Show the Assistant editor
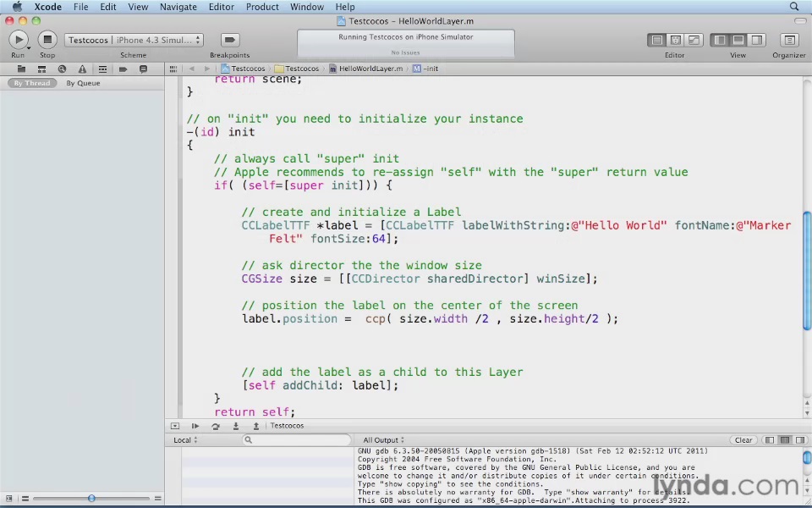 tap(675, 40)
